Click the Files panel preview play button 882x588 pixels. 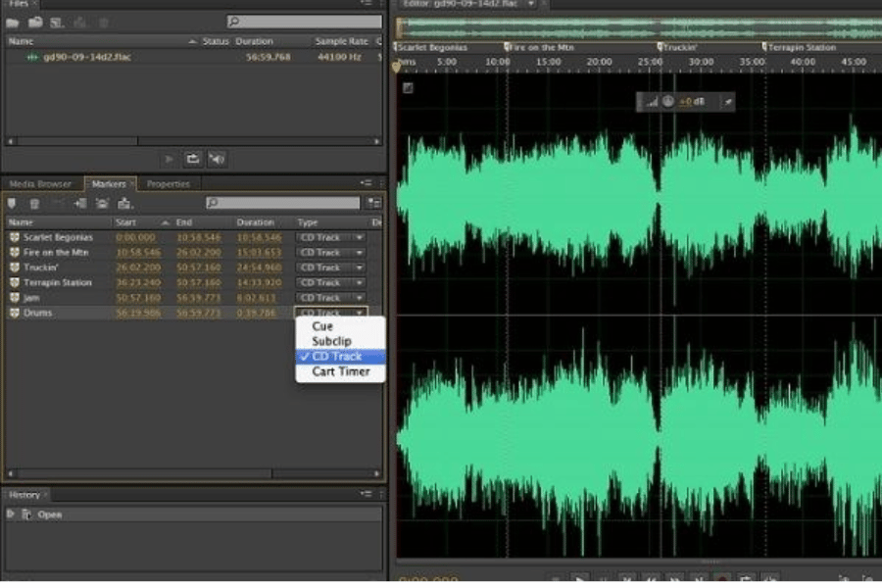pyautogui.click(x=170, y=159)
